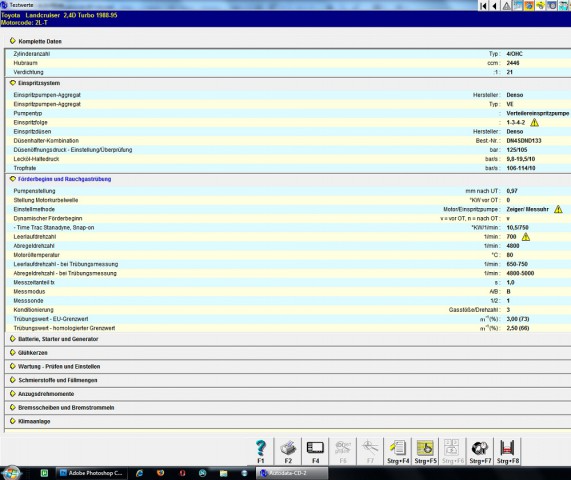Click the Konditionierung row
The height and width of the screenshot is (480, 571).
tap(288, 310)
